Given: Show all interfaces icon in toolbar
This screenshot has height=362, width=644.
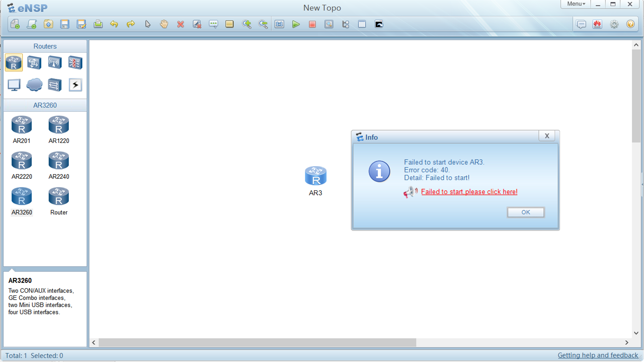Looking at the screenshot, I should tap(345, 24).
